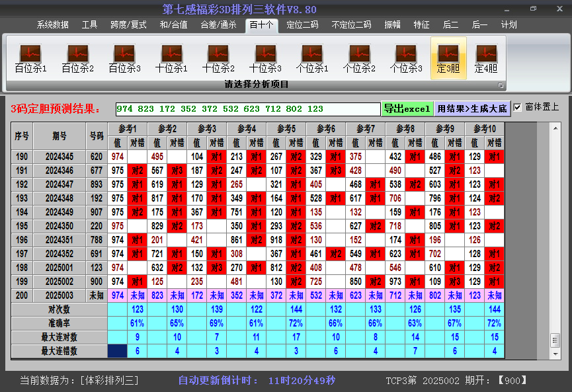Click the 自动更新倒计时 countdown text
The height and width of the screenshot is (392, 572).
pyautogui.click(x=257, y=381)
